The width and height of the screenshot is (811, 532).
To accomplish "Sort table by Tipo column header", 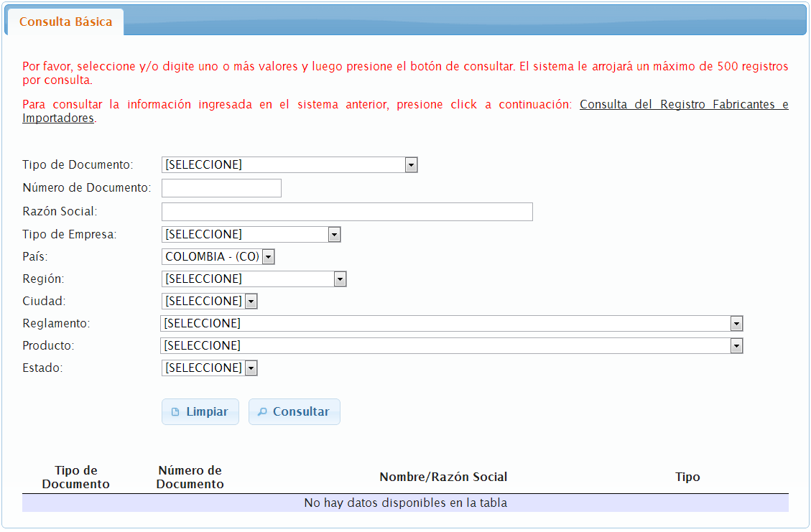I will click(687, 477).
